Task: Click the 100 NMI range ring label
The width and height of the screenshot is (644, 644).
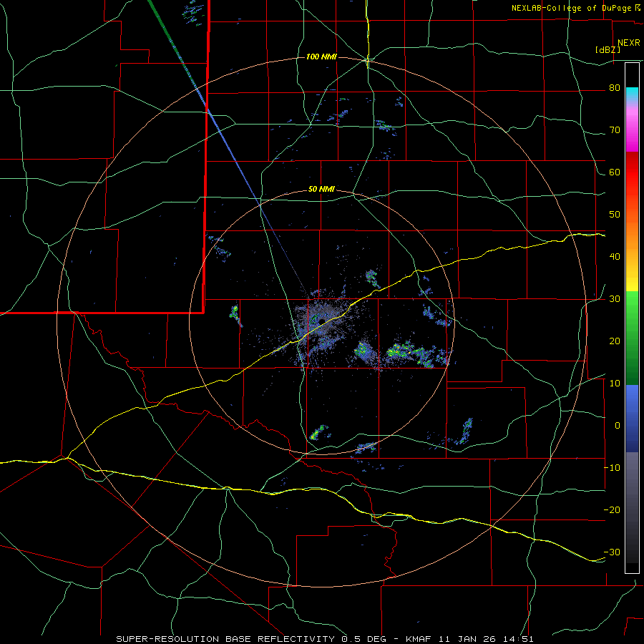Action: pyautogui.click(x=321, y=57)
